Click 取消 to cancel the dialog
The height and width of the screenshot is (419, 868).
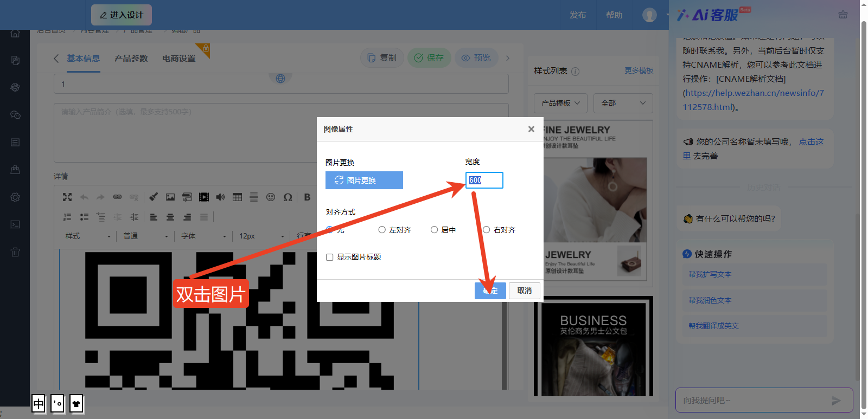525,291
